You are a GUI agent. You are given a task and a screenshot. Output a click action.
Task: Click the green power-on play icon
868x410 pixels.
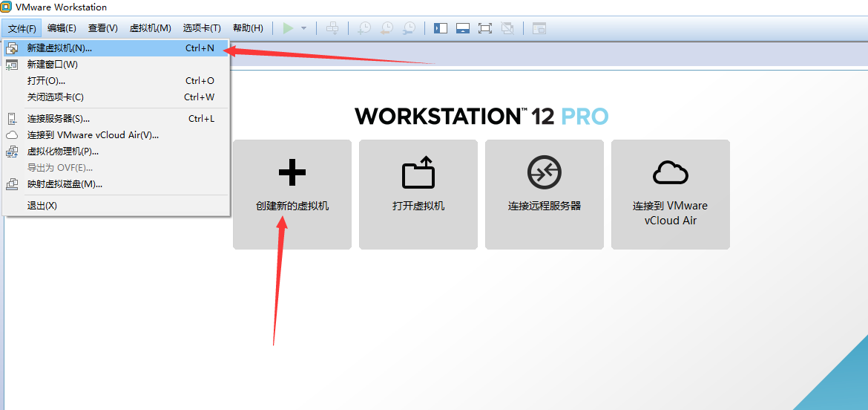pos(288,28)
